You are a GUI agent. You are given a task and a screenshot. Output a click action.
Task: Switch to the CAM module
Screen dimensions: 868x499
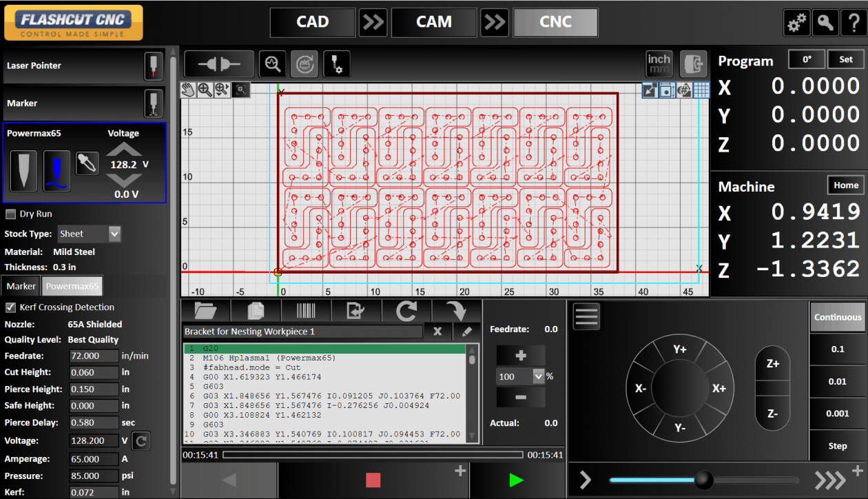tap(434, 22)
